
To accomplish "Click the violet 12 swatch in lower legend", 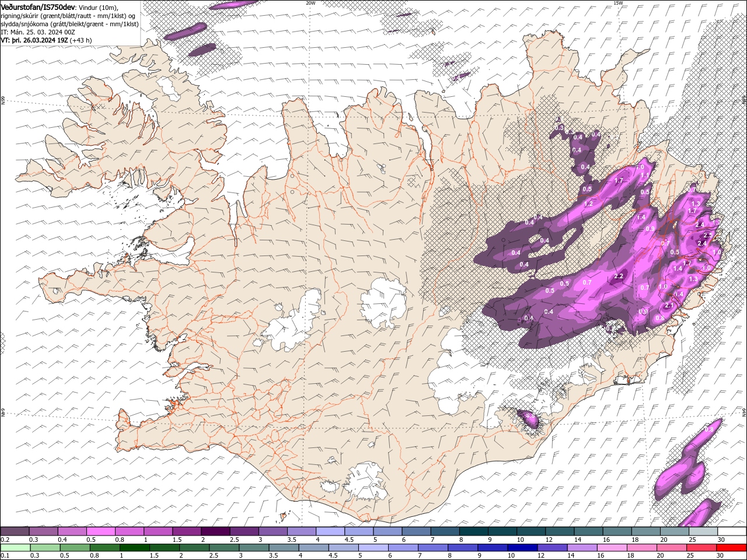I will point(552,547).
